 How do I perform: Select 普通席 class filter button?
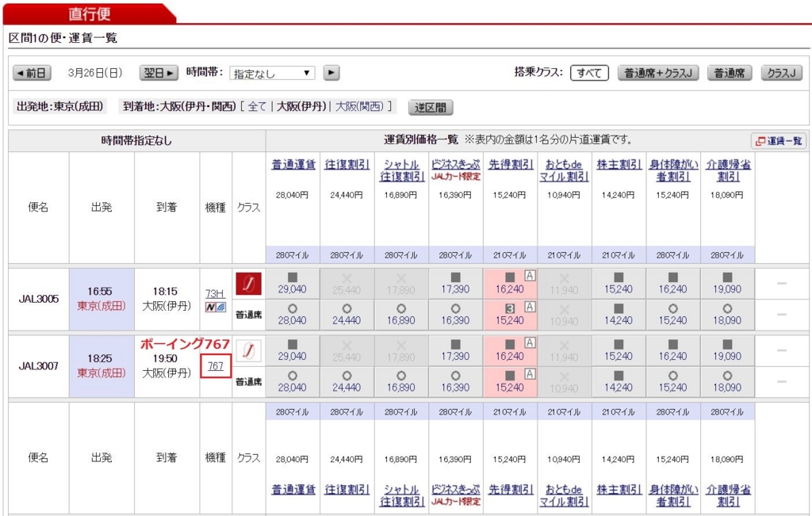tap(730, 73)
